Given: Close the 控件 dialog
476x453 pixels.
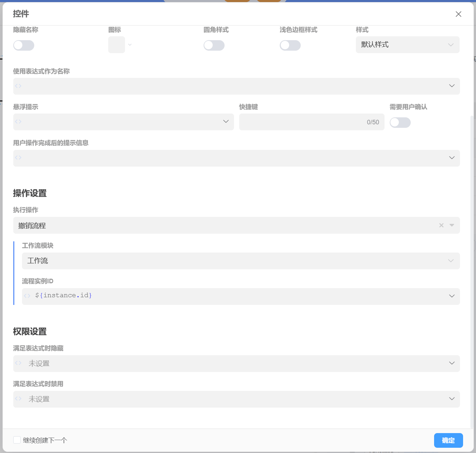Looking at the screenshot, I should (x=459, y=14).
